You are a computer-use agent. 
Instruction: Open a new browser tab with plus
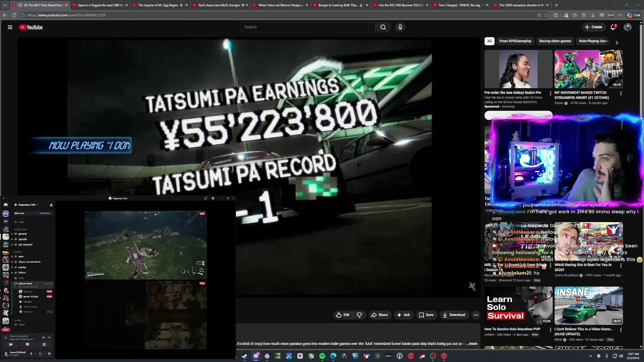pyautogui.click(x=556, y=5)
